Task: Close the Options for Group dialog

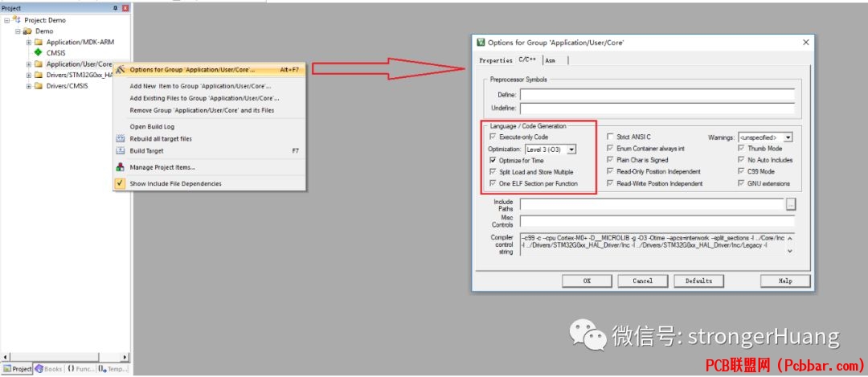Action: click(x=805, y=42)
